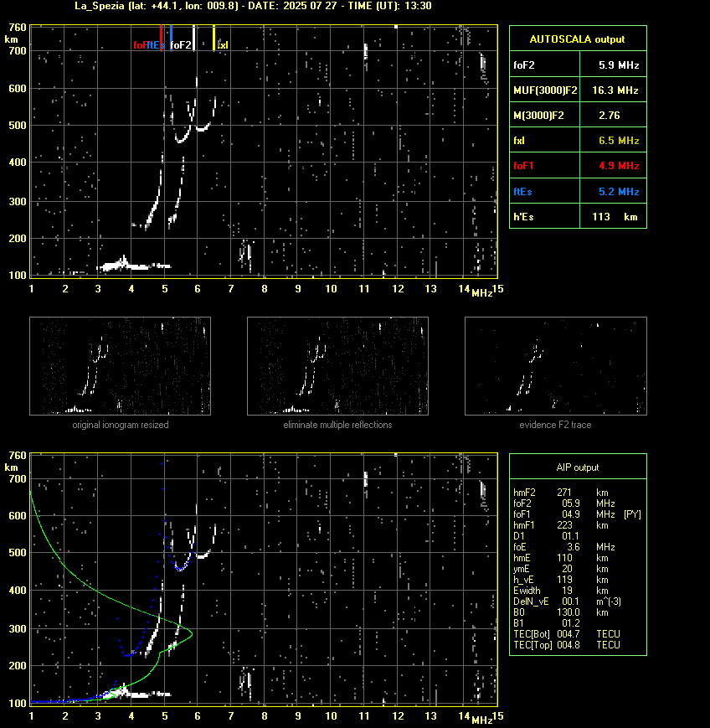
Task: Click the blue ftEs marker line in upper ionogram
Action: [172, 38]
